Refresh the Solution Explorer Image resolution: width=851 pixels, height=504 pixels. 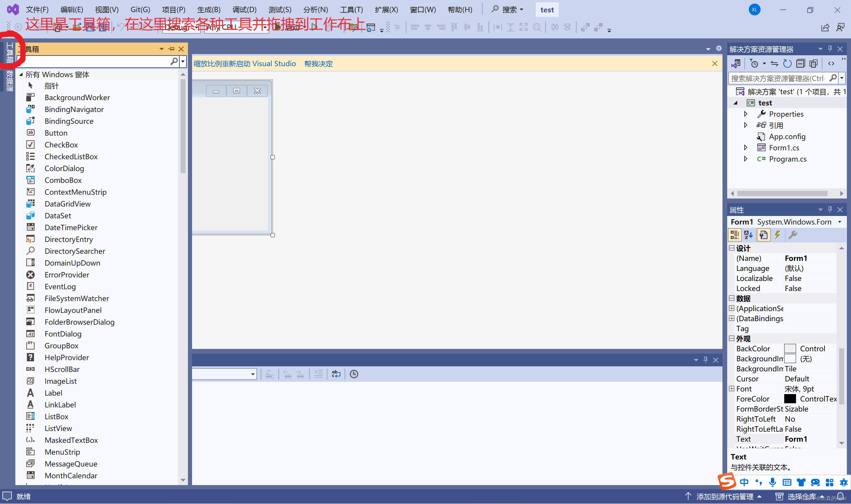[787, 64]
